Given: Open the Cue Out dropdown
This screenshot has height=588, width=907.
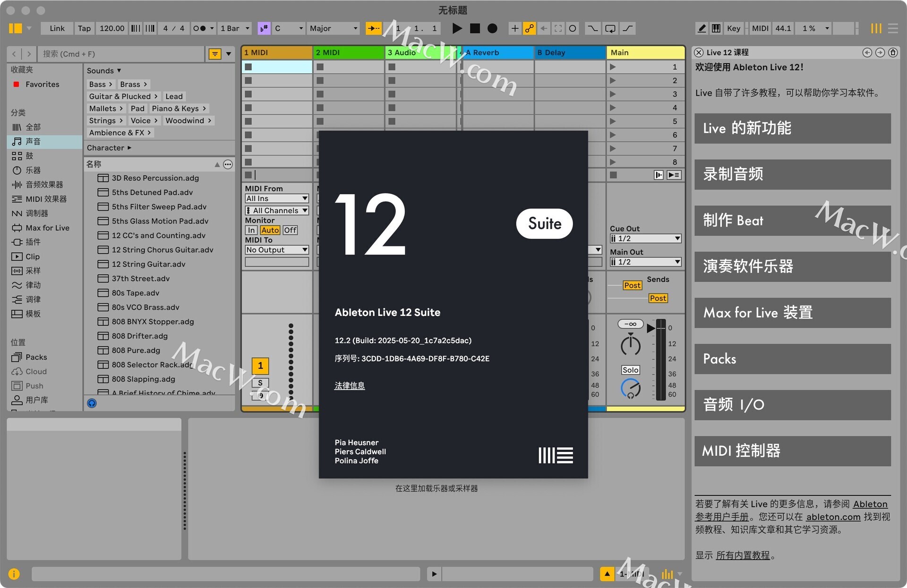Looking at the screenshot, I should [645, 239].
